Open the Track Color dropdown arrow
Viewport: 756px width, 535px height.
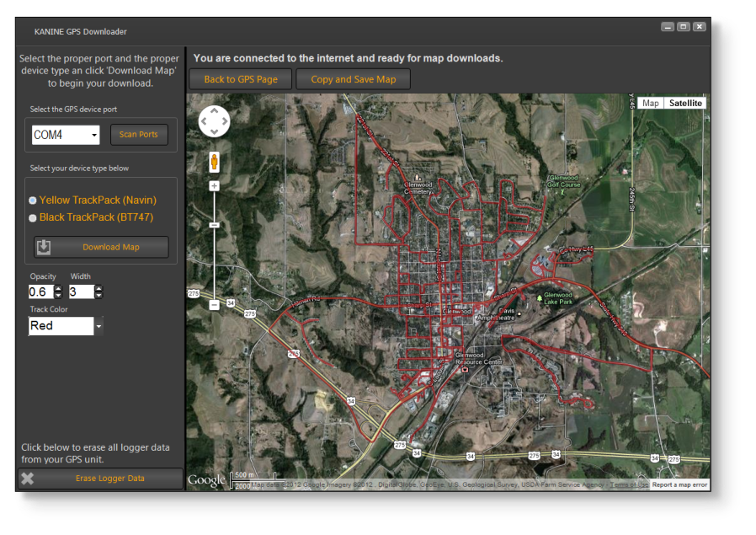pos(98,326)
